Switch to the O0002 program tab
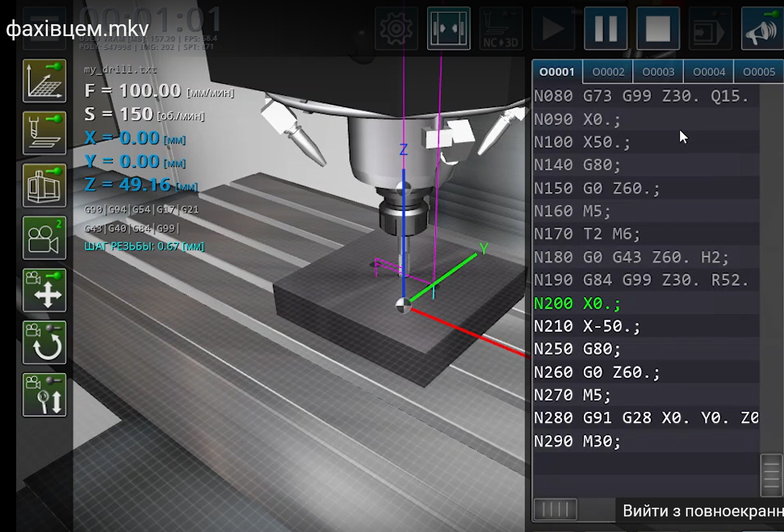 608,72
